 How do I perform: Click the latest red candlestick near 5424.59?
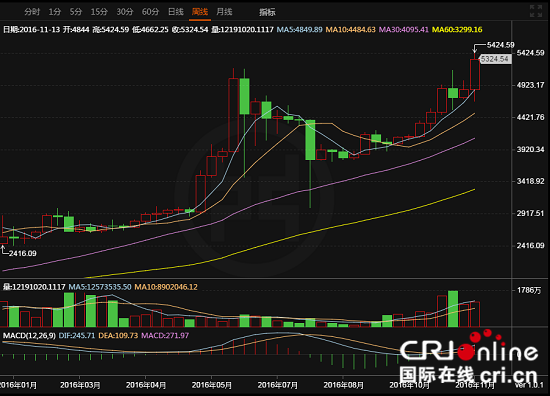(x=475, y=74)
